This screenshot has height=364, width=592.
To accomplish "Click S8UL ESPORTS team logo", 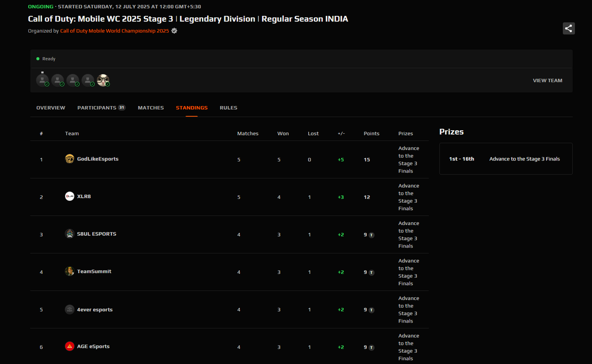I will (70, 234).
